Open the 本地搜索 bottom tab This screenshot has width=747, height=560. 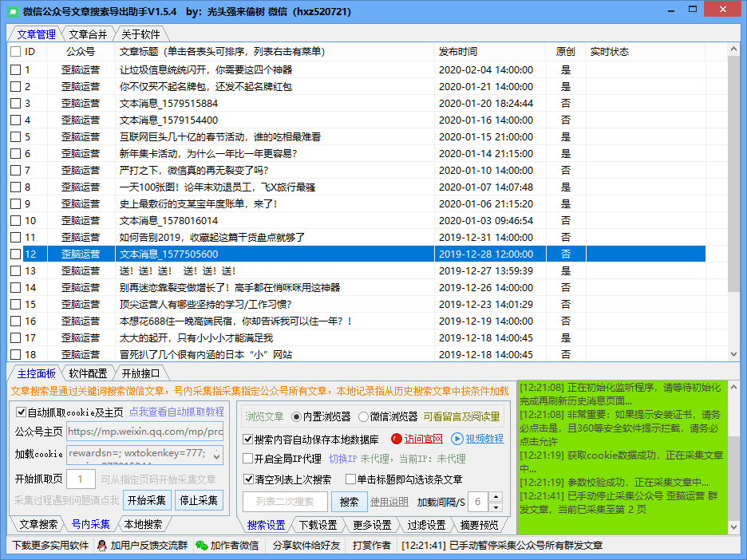pyautogui.click(x=143, y=524)
